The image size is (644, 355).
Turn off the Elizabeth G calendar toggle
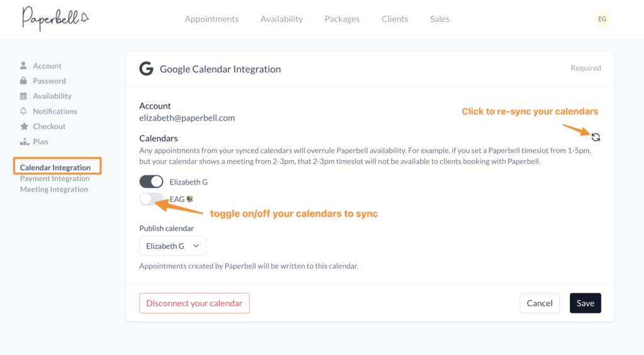pyautogui.click(x=151, y=182)
